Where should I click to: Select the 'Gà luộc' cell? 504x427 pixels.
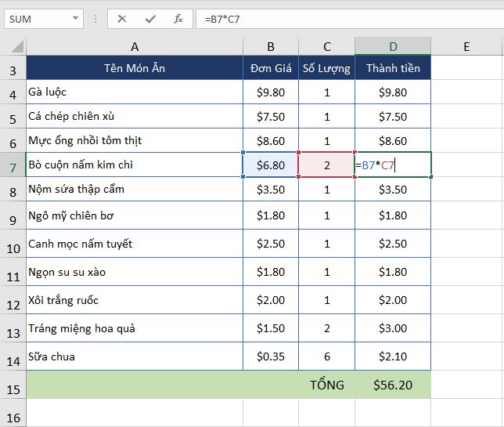point(135,92)
